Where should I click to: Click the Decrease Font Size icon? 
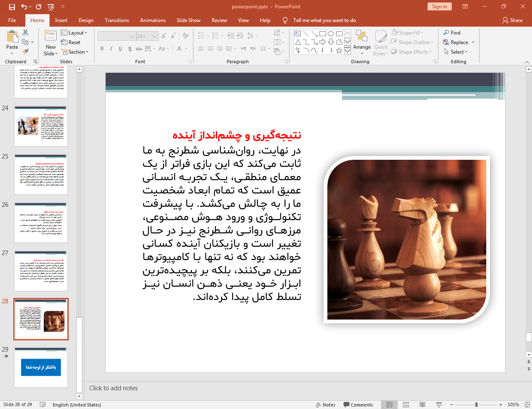[173, 36]
